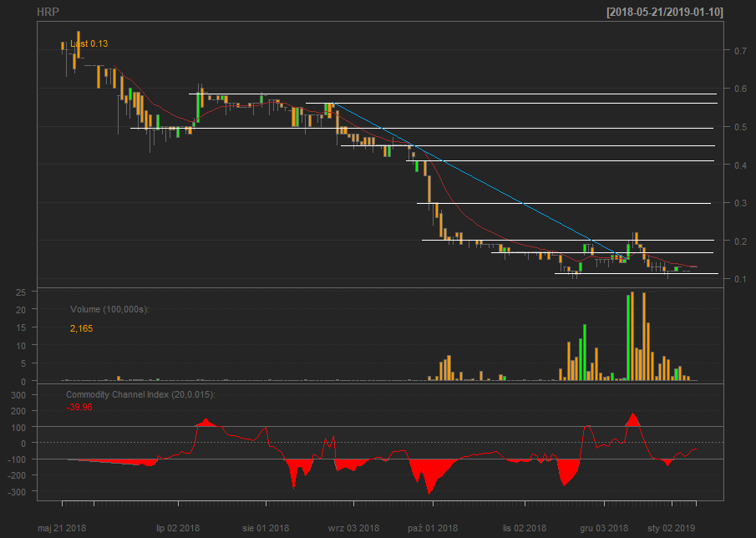Click the -300 CCI axis label
Image resolution: width=756 pixels, height=538 pixels.
coord(17,491)
